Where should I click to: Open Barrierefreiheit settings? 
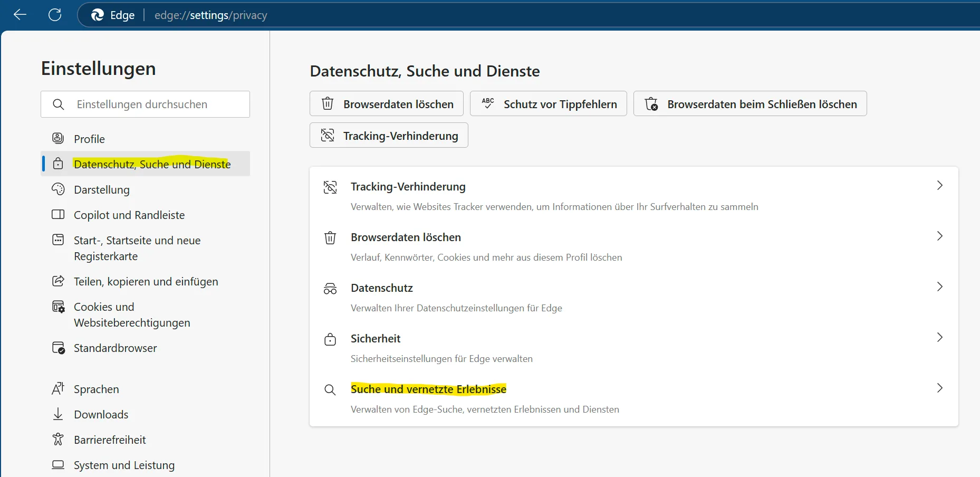(145, 440)
